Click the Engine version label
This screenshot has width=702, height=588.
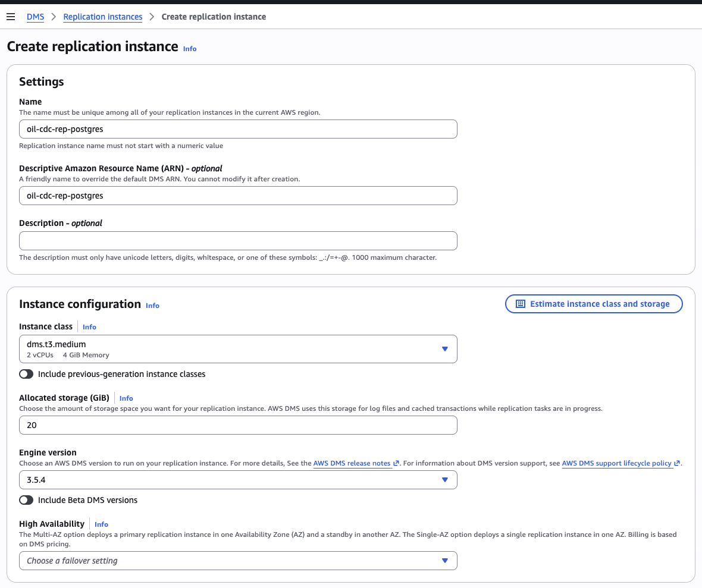coord(48,452)
